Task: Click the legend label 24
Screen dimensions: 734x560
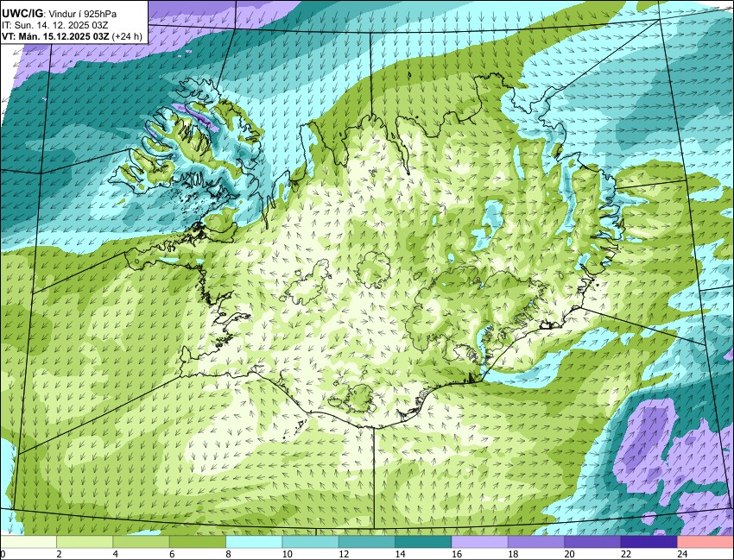Action: pos(682,554)
